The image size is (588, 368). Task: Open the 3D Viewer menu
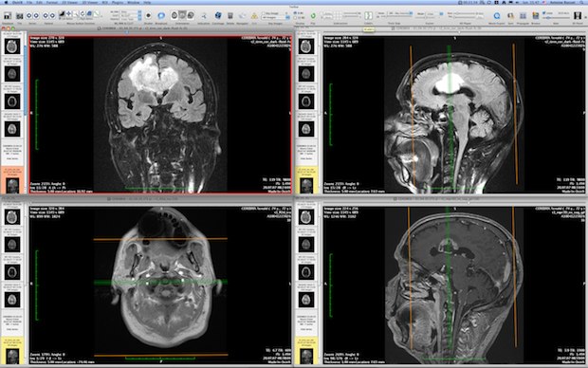click(90, 3)
